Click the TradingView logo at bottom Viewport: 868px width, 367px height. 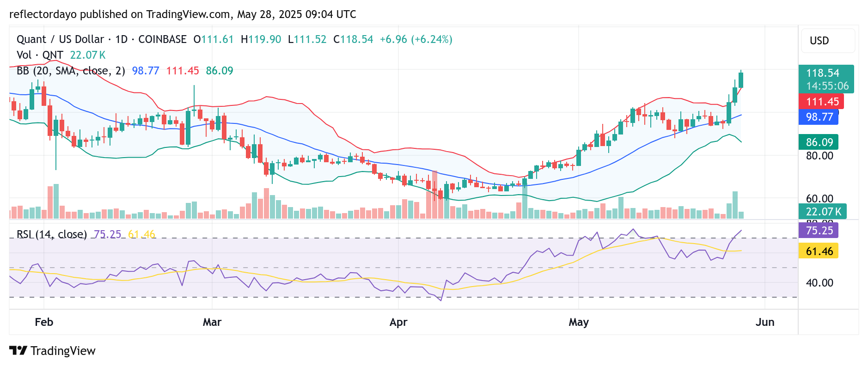(x=52, y=351)
